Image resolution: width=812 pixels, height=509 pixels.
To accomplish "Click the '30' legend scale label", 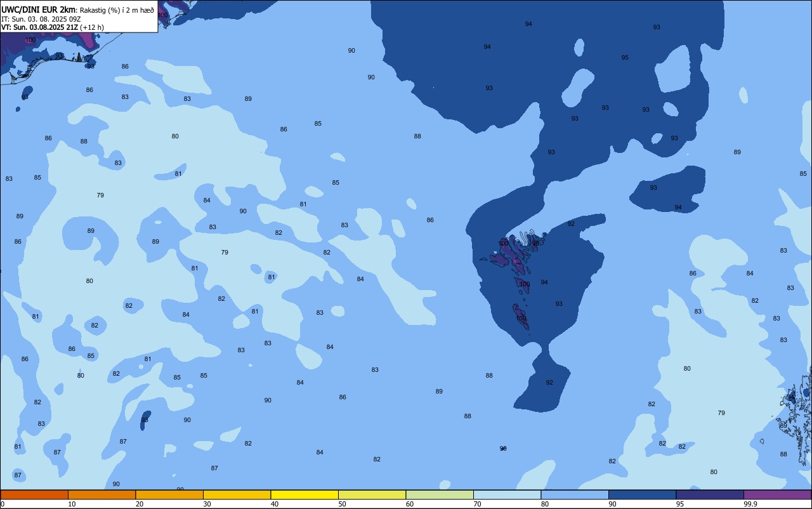I will pos(207,504).
